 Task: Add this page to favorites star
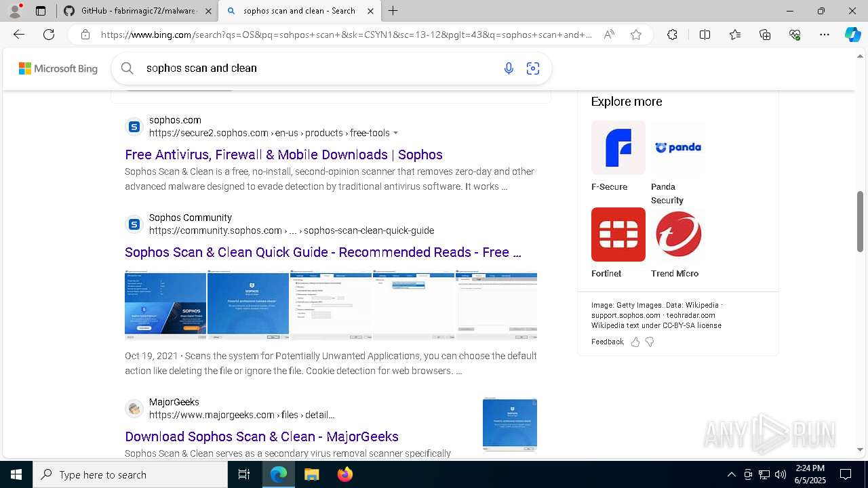[x=636, y=35]
